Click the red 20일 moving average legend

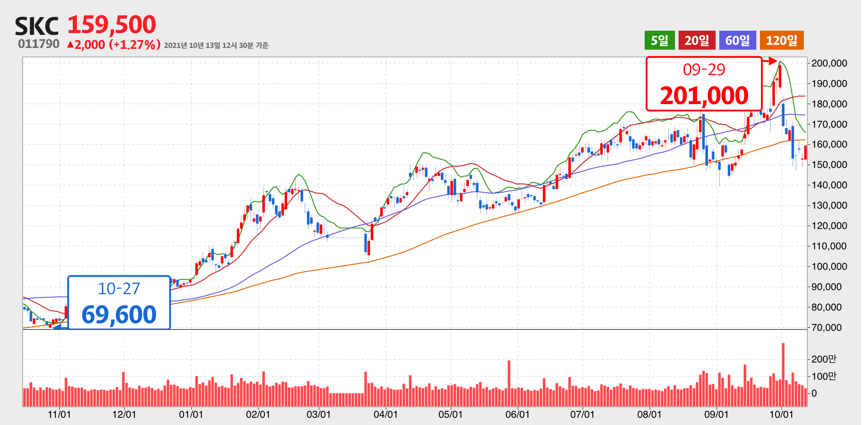(697, 40)
